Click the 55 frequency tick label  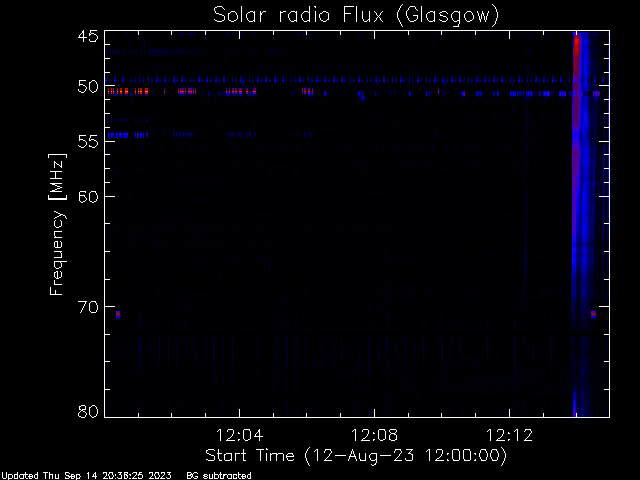click(x=88, y=142)
